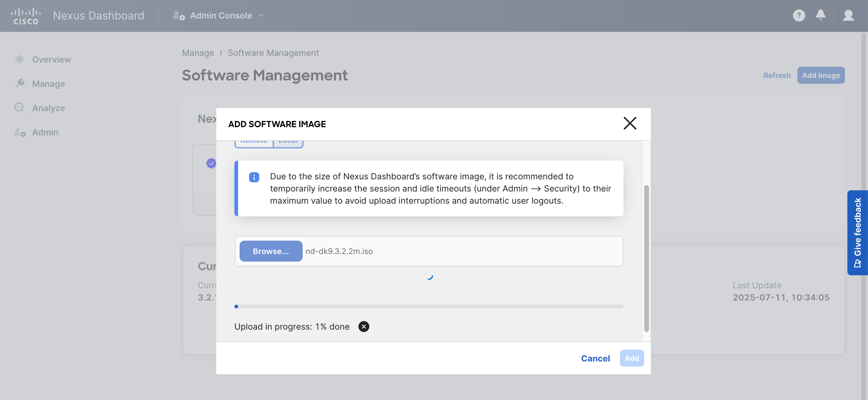
Task: Click the Overview sidebar icon
Action: pyautogui.click(x=19, y=59)
